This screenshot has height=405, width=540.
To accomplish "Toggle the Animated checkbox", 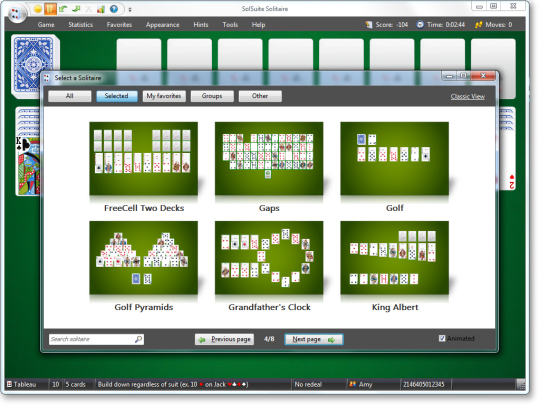I will click(442, 339).
